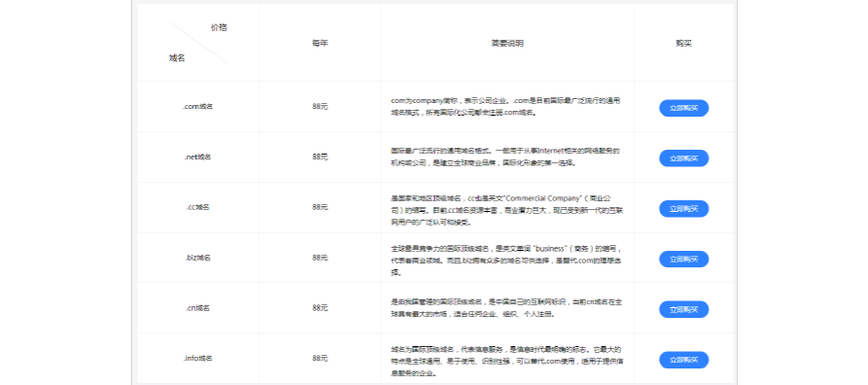Click the 简要说明 column header
868x385 pixels.
pos(507,43)
